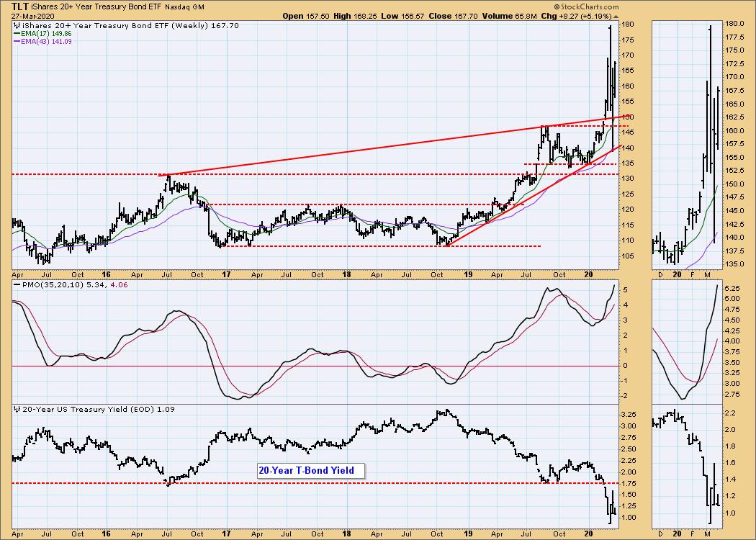Click the bar icon before the iShares legend
The image size is (756, 540).
pos(17,25)
